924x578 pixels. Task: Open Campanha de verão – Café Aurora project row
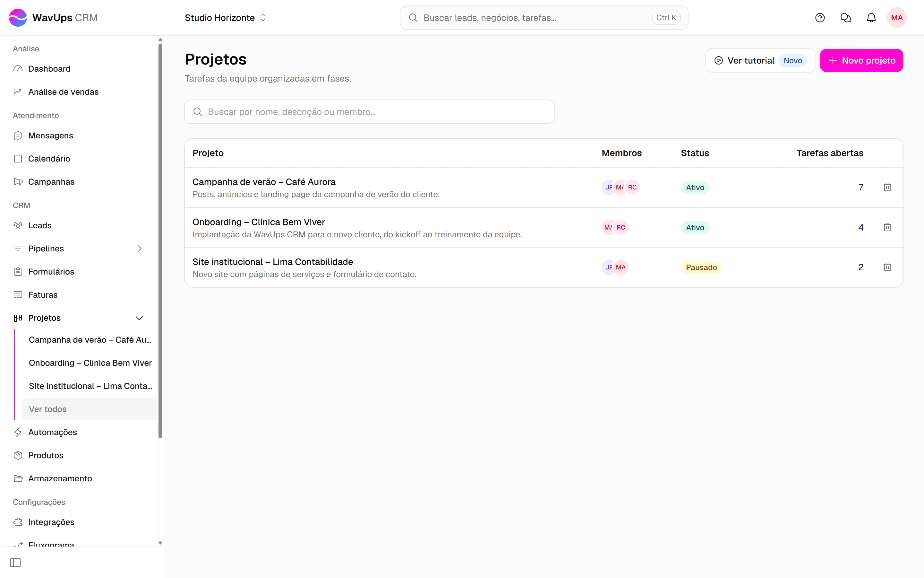[x=544, y=187]
